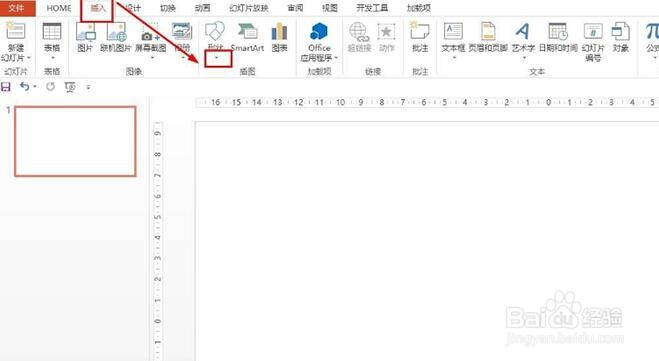Expand the 文本框 dropdown arrow

pos(454,58)
